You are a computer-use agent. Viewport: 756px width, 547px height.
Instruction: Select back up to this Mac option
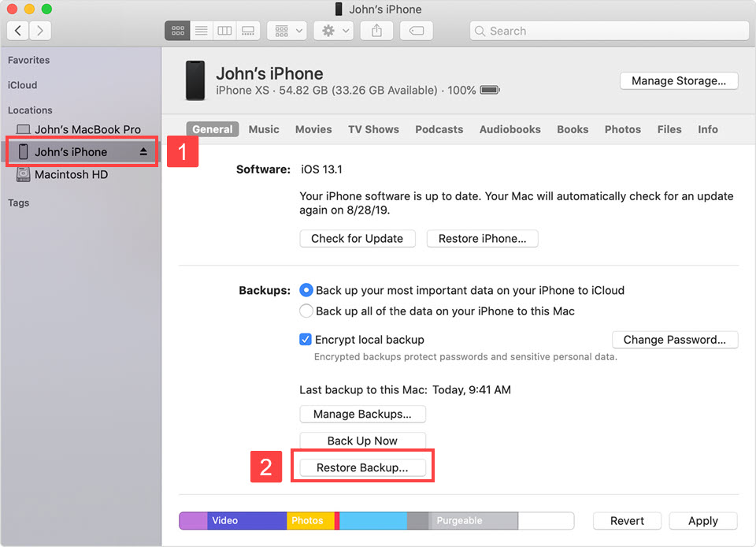pos(306,311)
